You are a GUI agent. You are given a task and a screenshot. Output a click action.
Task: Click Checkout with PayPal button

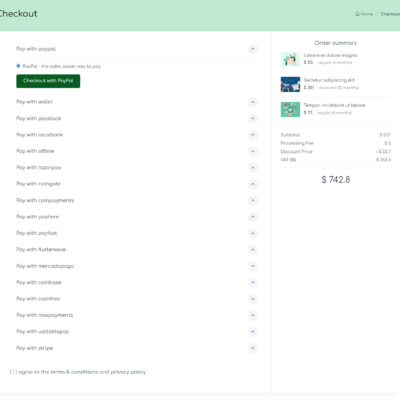(48, 81)
